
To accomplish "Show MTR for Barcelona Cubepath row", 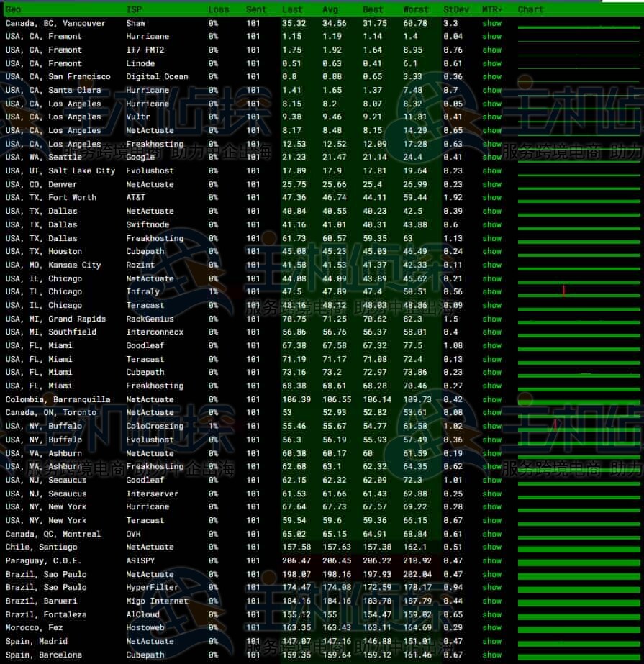I will point(492,655).
